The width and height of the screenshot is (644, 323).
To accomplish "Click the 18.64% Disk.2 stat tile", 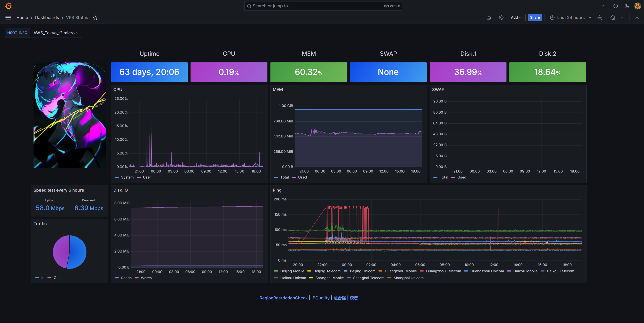I will point(548,72).
